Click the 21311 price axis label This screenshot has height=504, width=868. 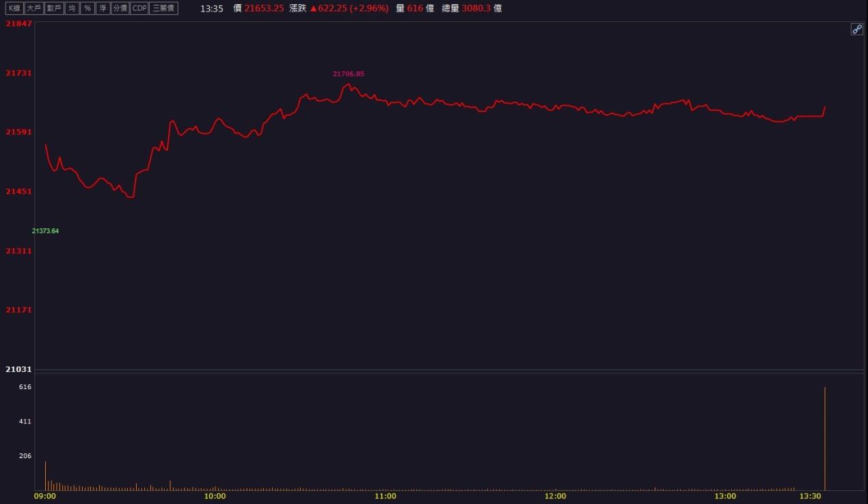[x=18, y=251]
